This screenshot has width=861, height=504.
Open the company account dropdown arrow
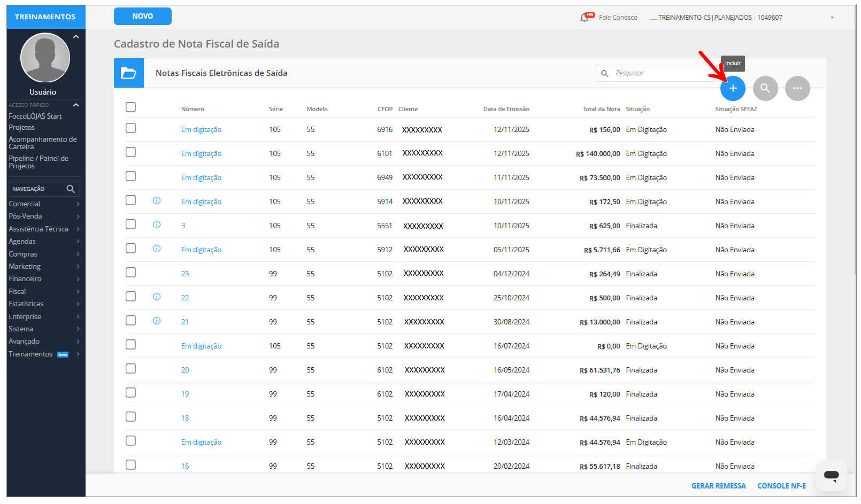832,18
